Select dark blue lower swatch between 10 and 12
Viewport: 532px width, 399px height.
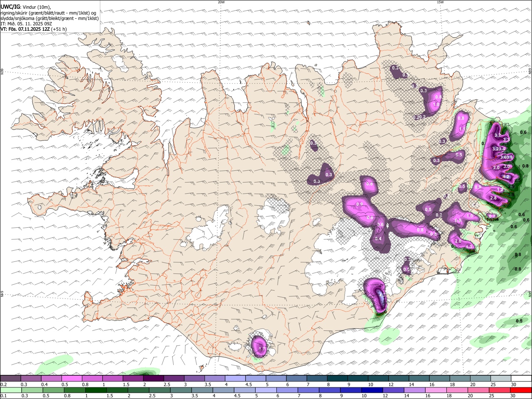(372, 390)
